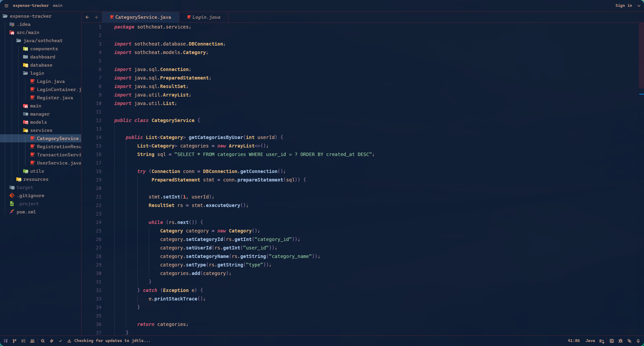Open UserService.java in the tree
The width and height of the screenshot is (644, 346).
pos(41,163)
